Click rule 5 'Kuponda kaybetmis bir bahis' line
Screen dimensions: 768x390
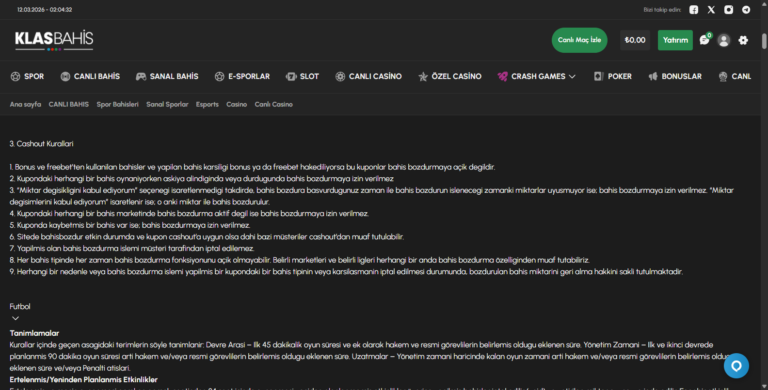(130, 225)
